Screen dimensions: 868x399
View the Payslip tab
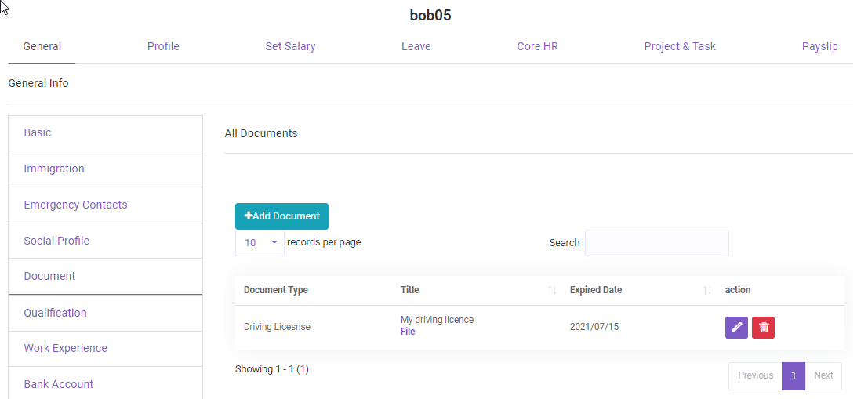819,46
